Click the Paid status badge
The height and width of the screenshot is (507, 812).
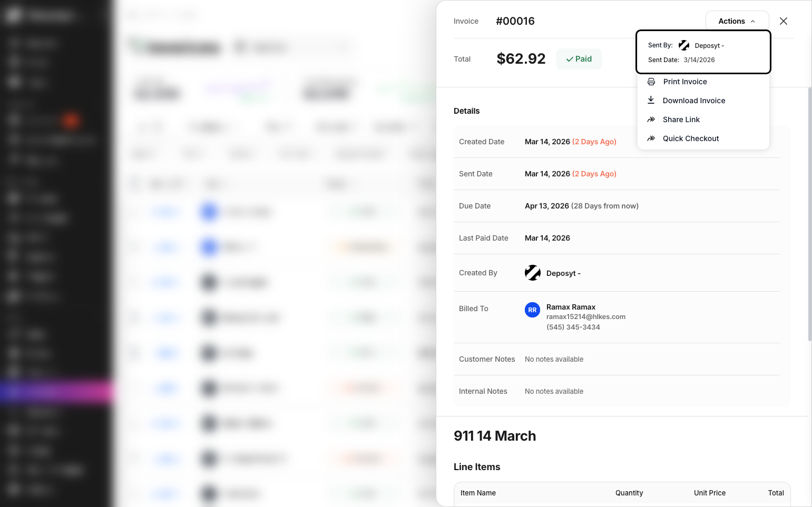(579, 59)
